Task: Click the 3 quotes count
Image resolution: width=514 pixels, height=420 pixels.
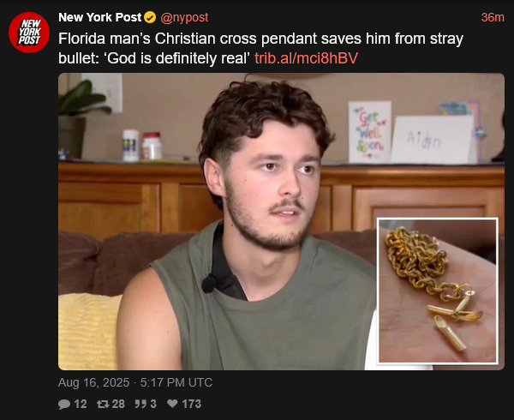Action: [x=153, y=404]
